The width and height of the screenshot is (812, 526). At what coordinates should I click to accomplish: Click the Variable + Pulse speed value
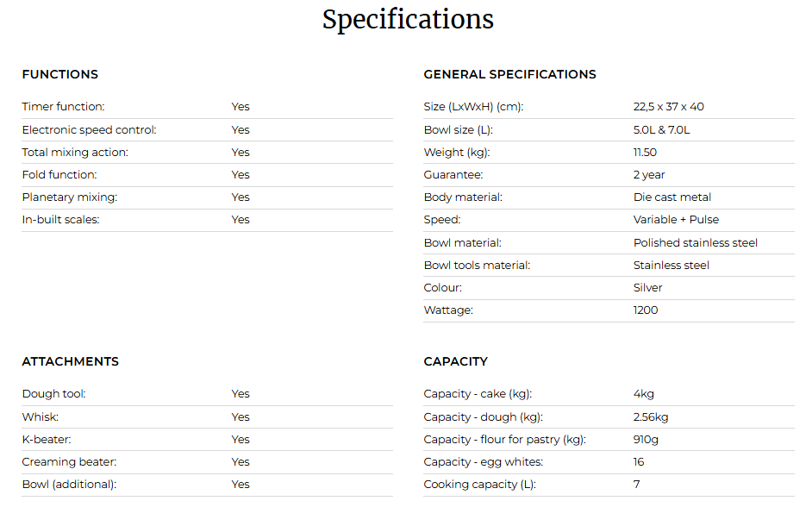click(x=676, y=220)
